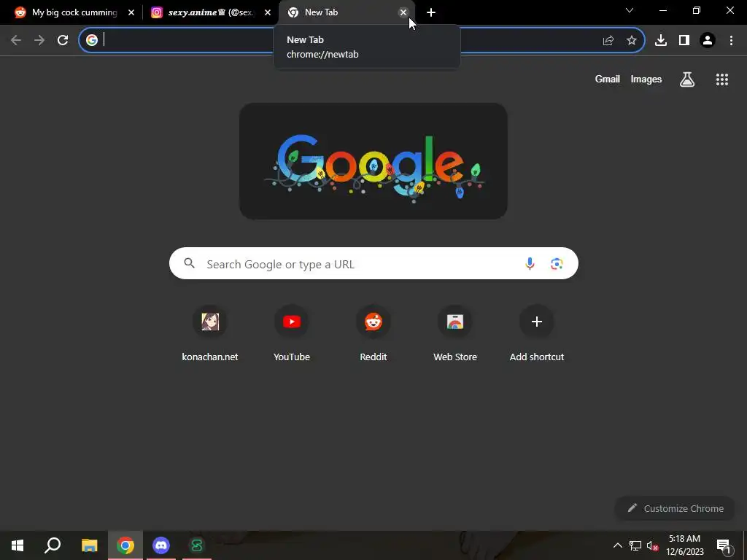
Task: Open the Chrome side panel
Action: tap(684, 40)
